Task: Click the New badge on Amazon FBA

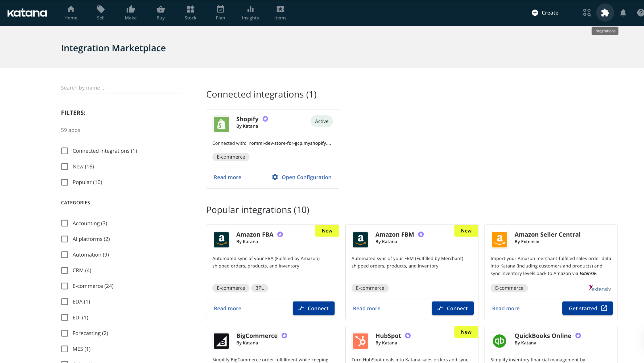Action: (x=327, y=231)
